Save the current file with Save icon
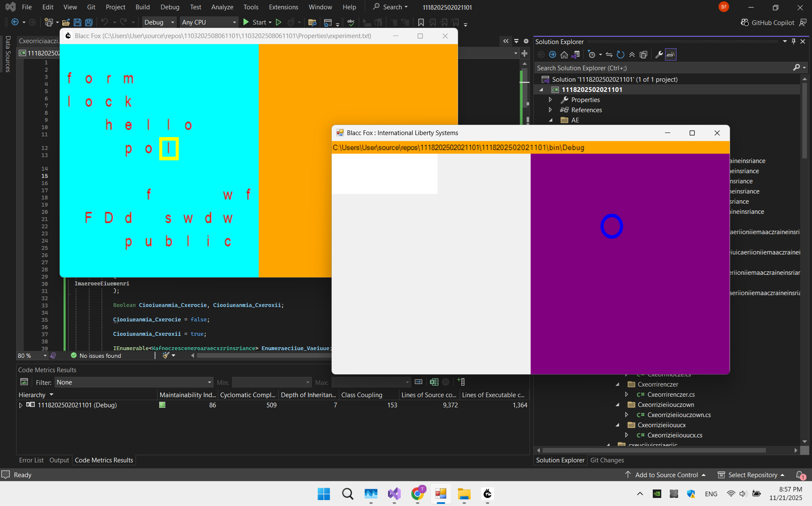 click(77, 22)
